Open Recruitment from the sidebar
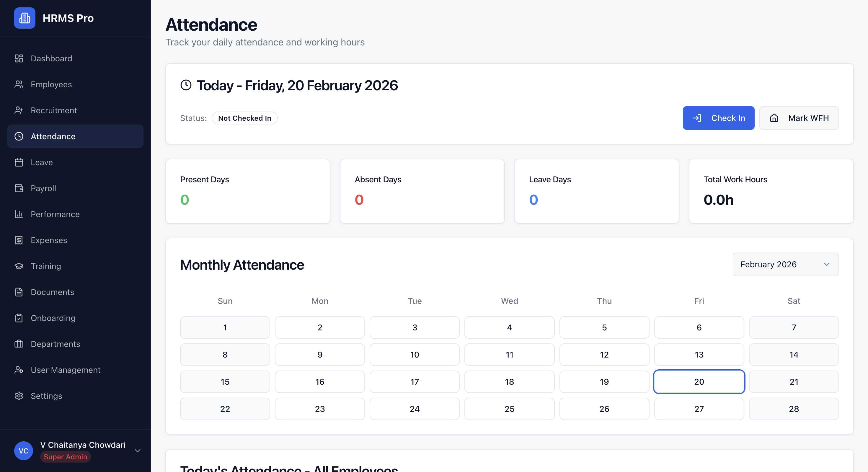This screenshot has height=472, width=868. click(x=75, y=110)
